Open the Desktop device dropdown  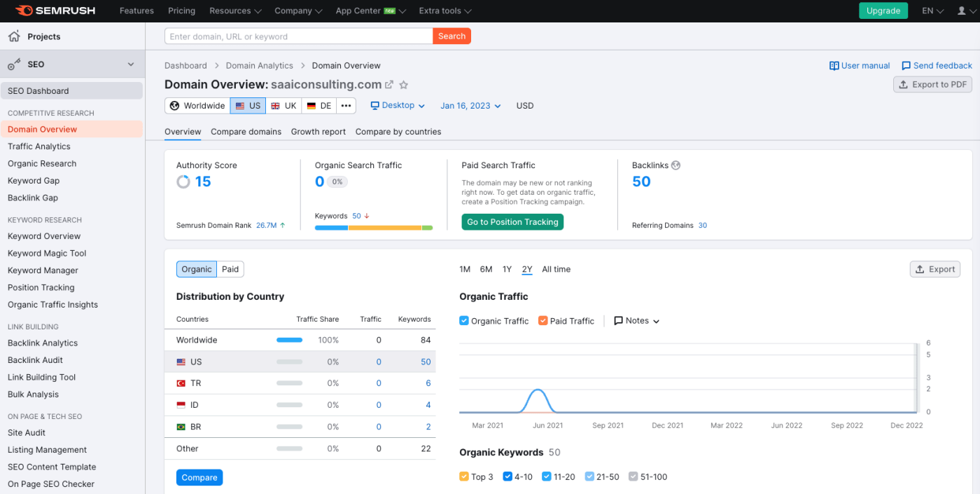point(398,105)
